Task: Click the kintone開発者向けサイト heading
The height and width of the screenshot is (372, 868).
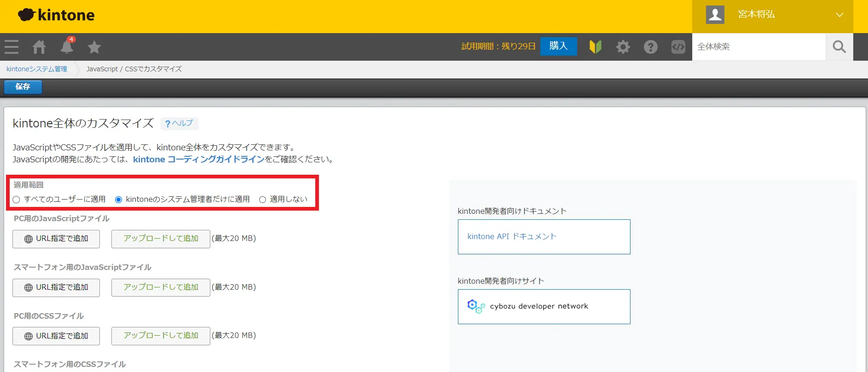Action: point(501,281)
